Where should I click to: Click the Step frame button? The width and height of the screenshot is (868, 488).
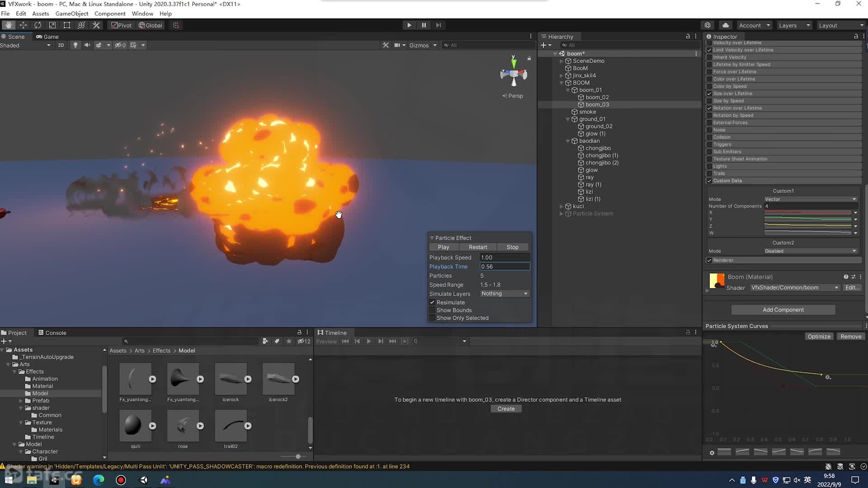coord(438,25)
